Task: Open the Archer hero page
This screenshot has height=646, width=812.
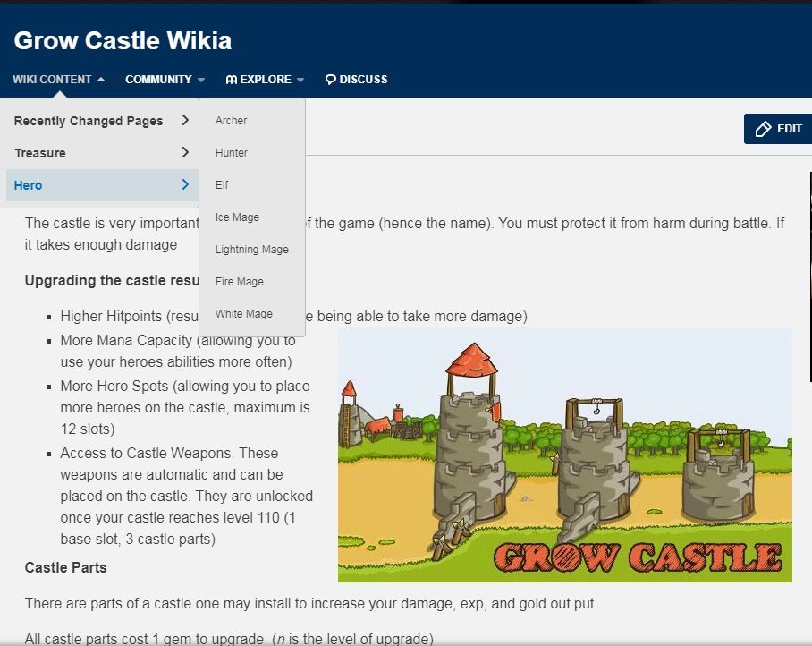Action: pos(231,120)
